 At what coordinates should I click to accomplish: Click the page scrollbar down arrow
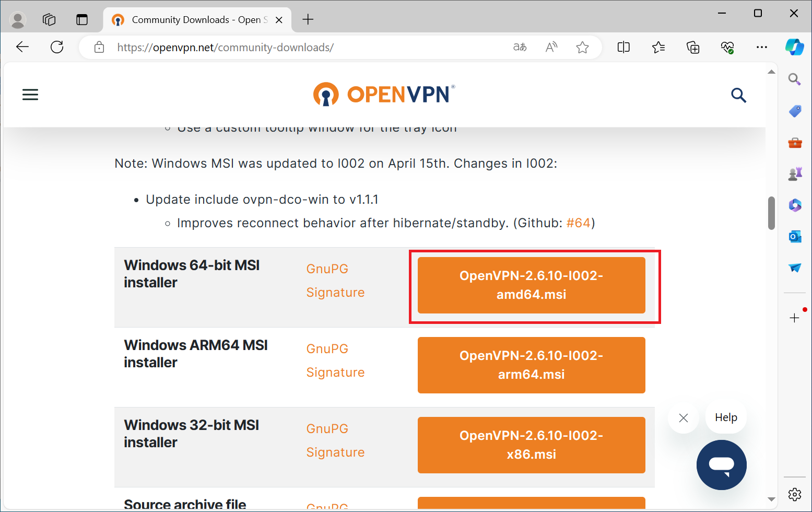tap(771, 499)
